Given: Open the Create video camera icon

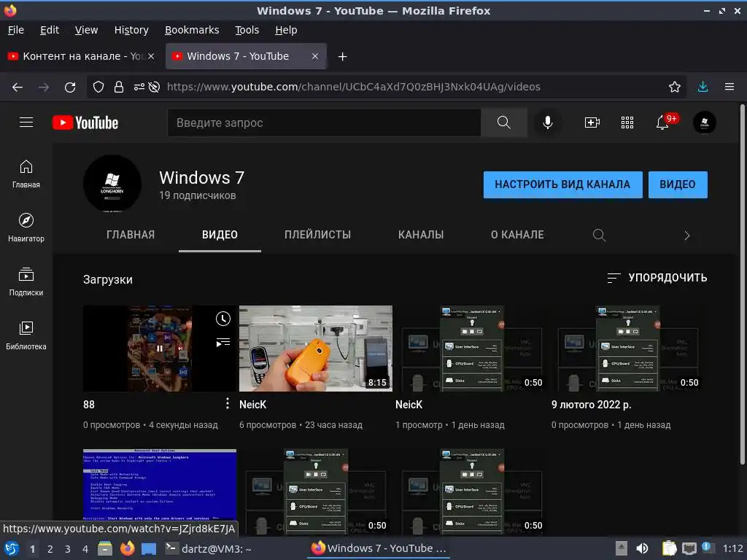Looking at the screenshot, I should click(592, 122).
